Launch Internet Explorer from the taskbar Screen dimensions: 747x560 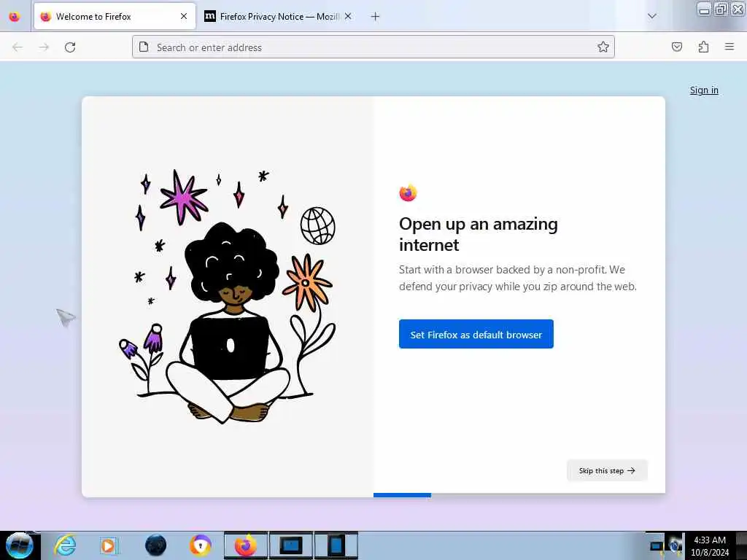click(x=65, y=545)
